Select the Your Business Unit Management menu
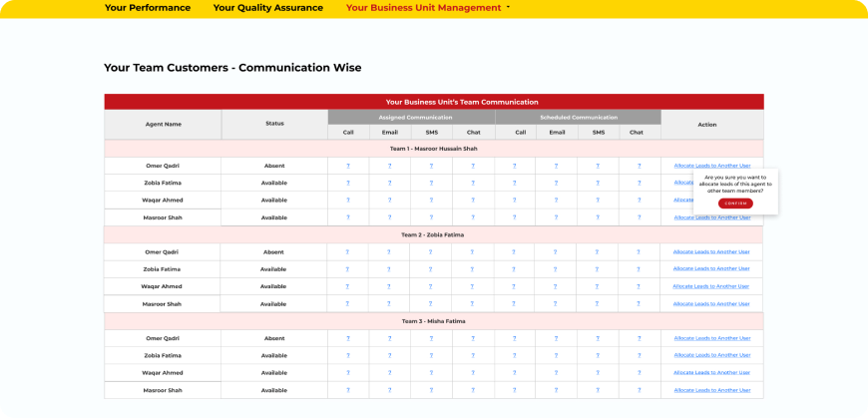Image resolution: width=868 pixels, height=418 pixels. [x=423, y=8]
